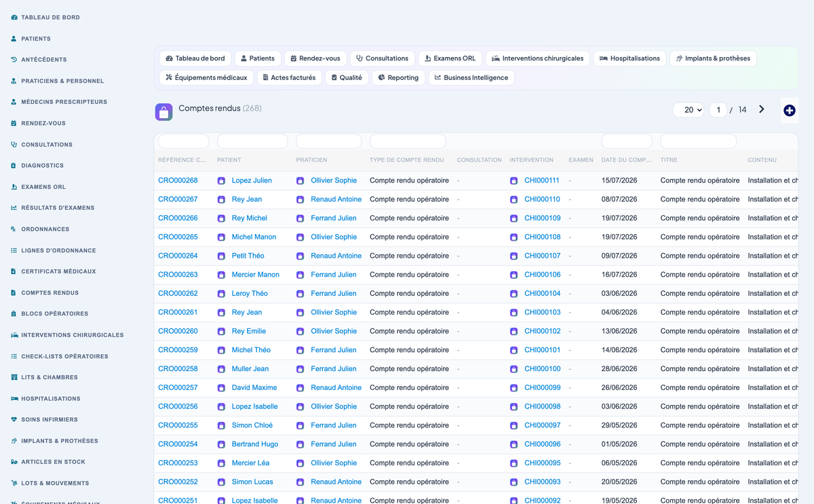
Task: Open the Reporting top tab
Action: pos(398,78)
